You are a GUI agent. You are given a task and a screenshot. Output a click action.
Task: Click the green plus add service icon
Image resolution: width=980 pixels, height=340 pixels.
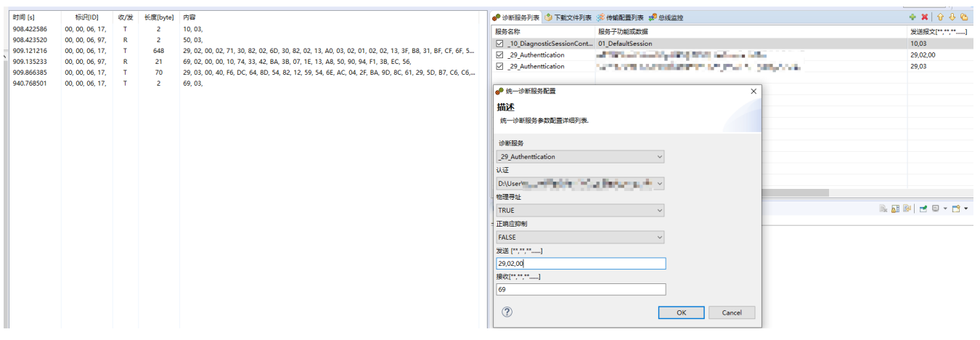pos(912,17)
